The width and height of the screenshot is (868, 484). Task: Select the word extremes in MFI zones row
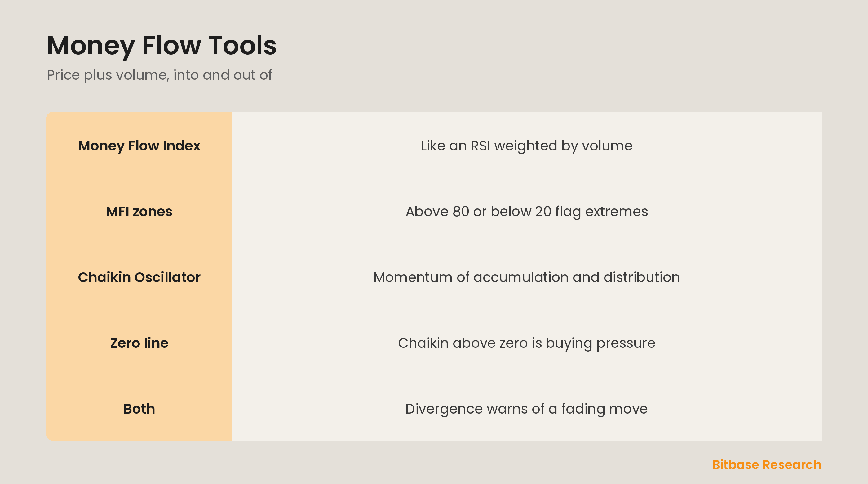[x=617, y=212]
